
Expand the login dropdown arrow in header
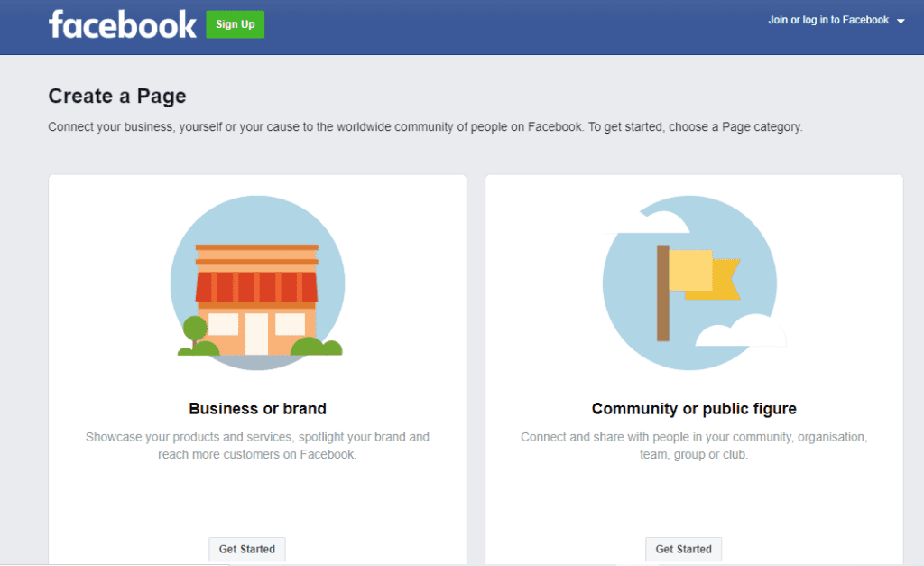point(901,22)
